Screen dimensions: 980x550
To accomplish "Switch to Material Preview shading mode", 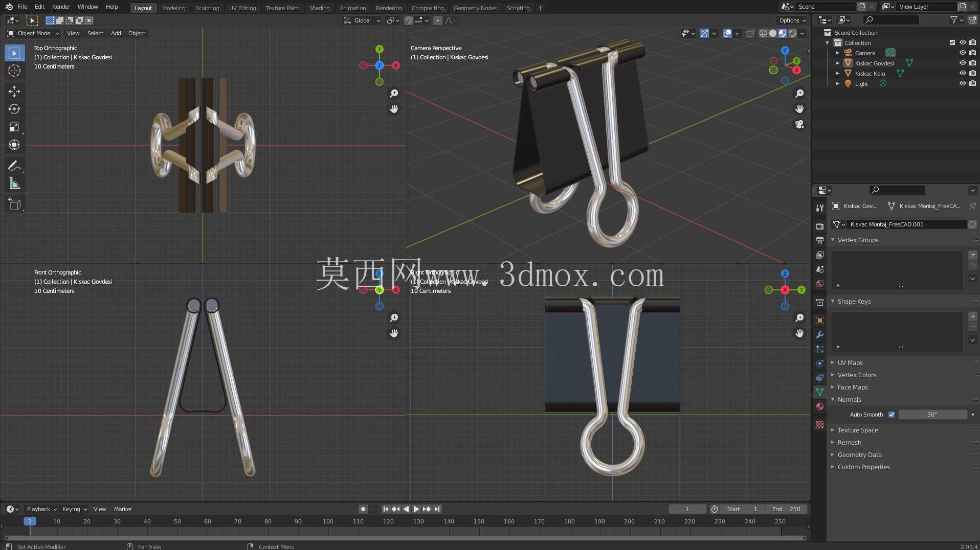I will 783,33.
